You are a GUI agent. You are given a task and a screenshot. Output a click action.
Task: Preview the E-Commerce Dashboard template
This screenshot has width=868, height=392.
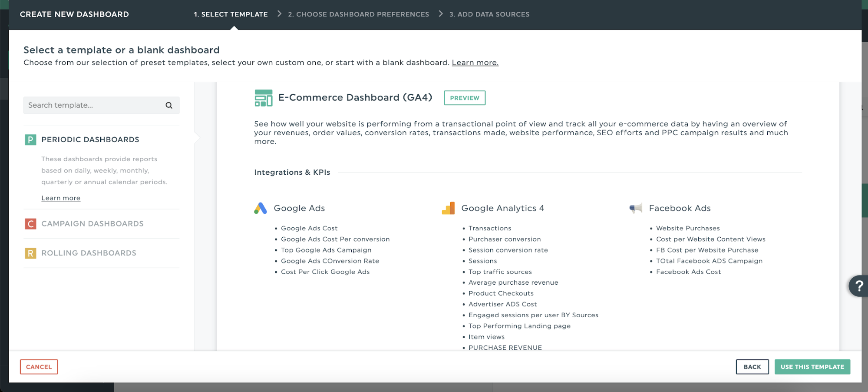click(x=465, y=98)
